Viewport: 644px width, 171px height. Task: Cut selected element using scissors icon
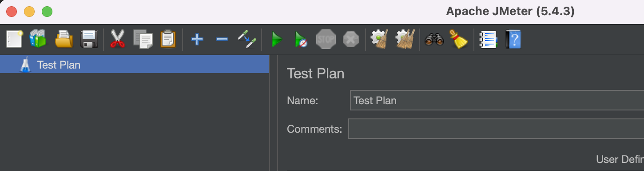tap(118, 40)
